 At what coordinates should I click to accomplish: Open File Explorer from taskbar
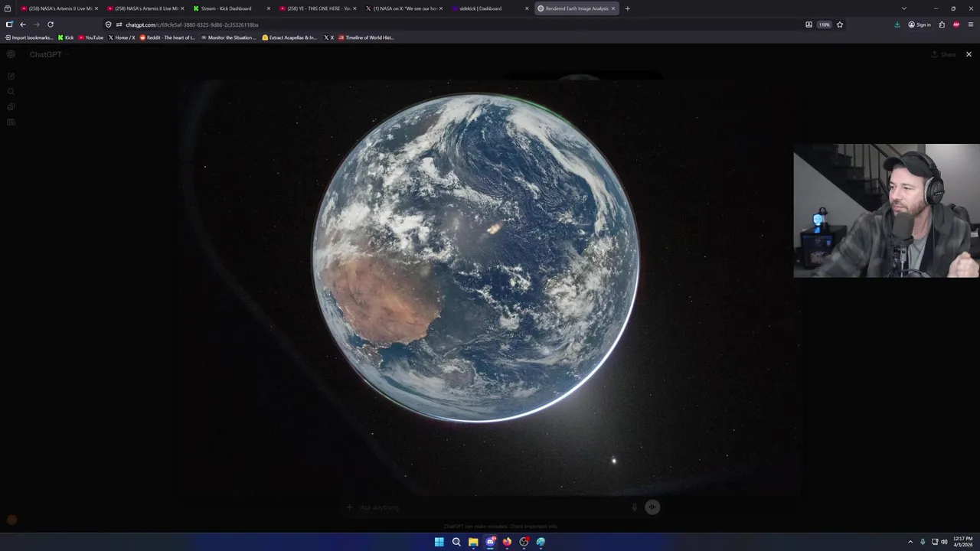point(473,542)
